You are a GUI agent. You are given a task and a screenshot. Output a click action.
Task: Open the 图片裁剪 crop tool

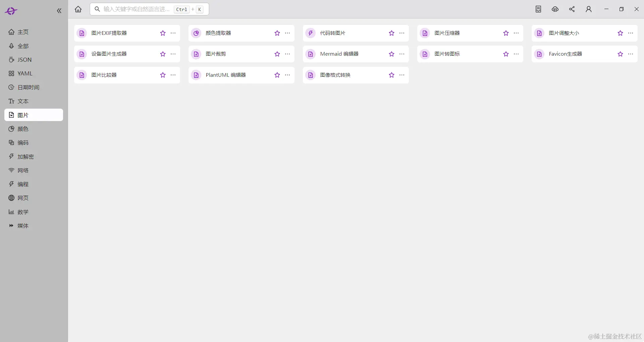(216, 54)
